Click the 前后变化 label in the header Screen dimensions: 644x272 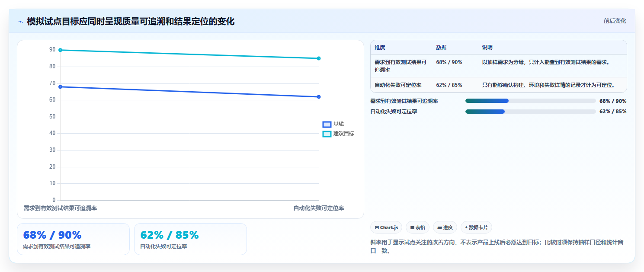(x=615, y=21)
